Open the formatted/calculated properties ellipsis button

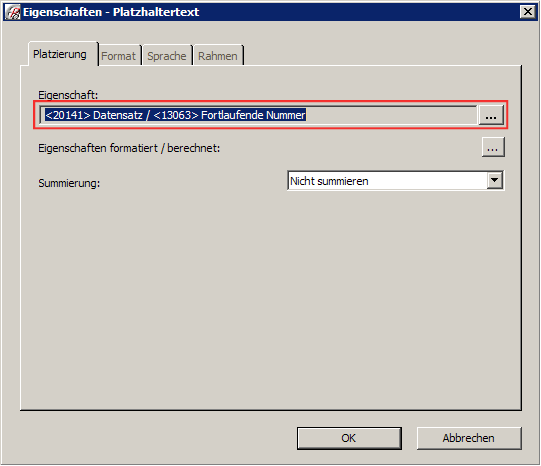pyautogui.click(x=493, y=147)
